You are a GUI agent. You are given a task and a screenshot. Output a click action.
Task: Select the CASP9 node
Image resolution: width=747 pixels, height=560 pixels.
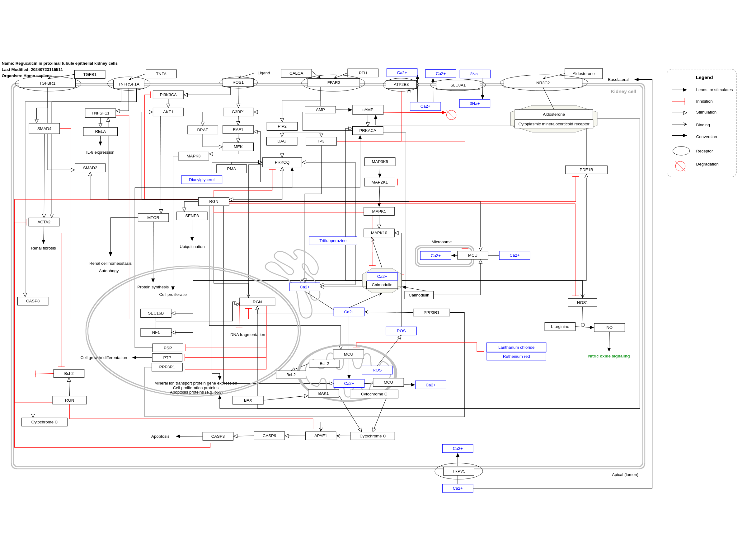[270, 436]
